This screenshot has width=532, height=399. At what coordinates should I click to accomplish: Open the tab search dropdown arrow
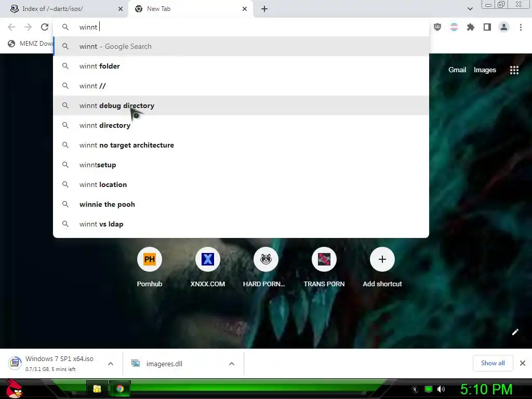click(470, 9)
